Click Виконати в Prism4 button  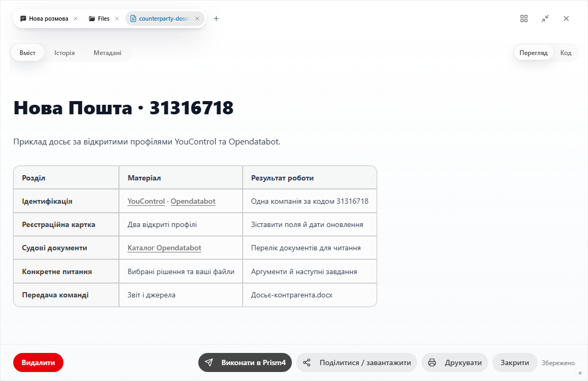[x=245, y=362]
